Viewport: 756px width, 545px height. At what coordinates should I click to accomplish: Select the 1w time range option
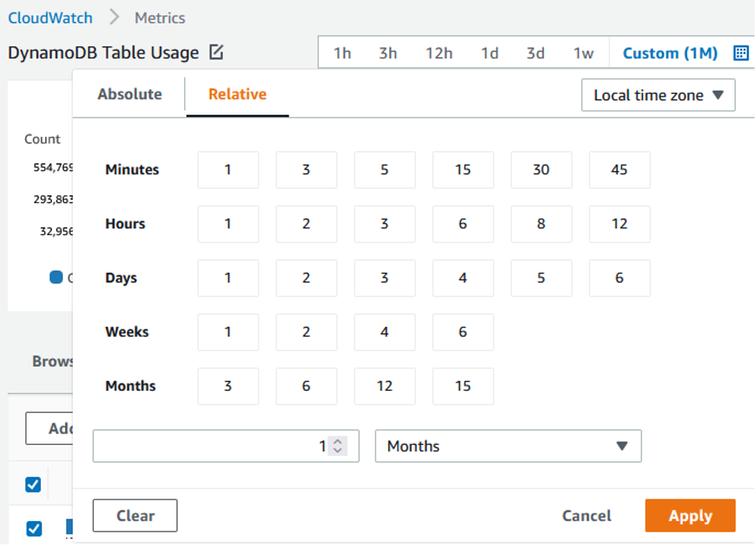coord(583,53)
